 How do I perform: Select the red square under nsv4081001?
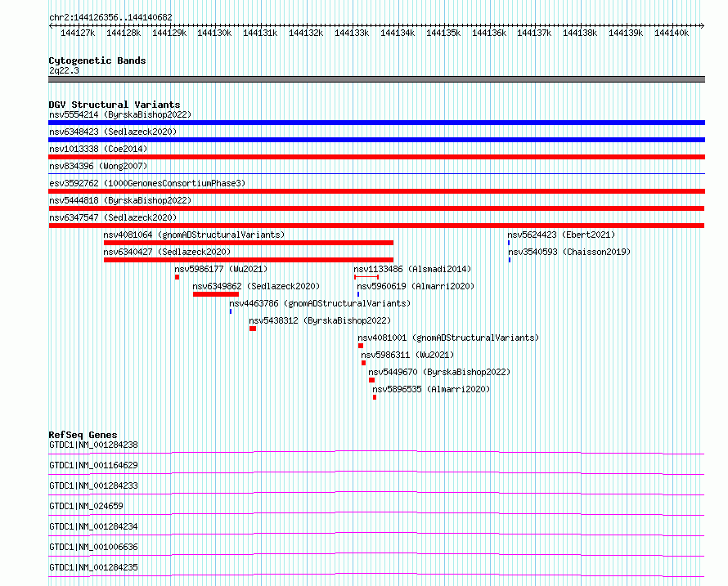[x=361, y=346]
